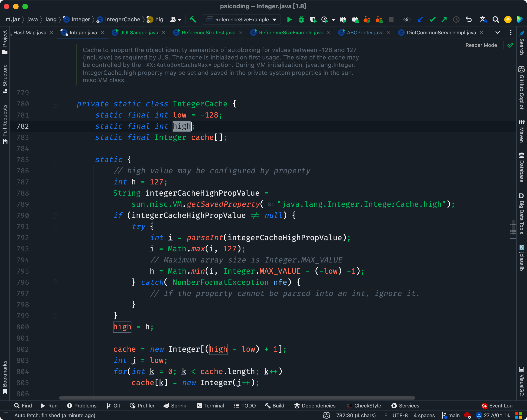
Task: Open the hidden tabs list chevron
Action: point(497,33)
